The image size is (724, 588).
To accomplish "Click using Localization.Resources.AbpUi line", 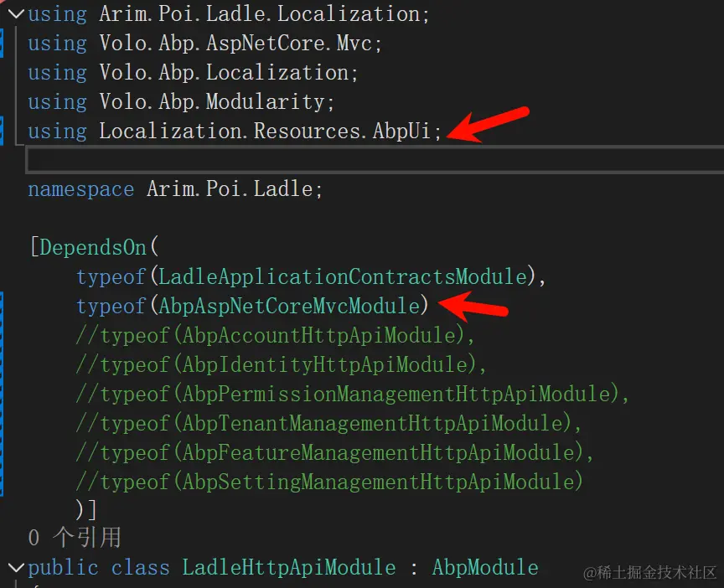I will tap(235, 132).
